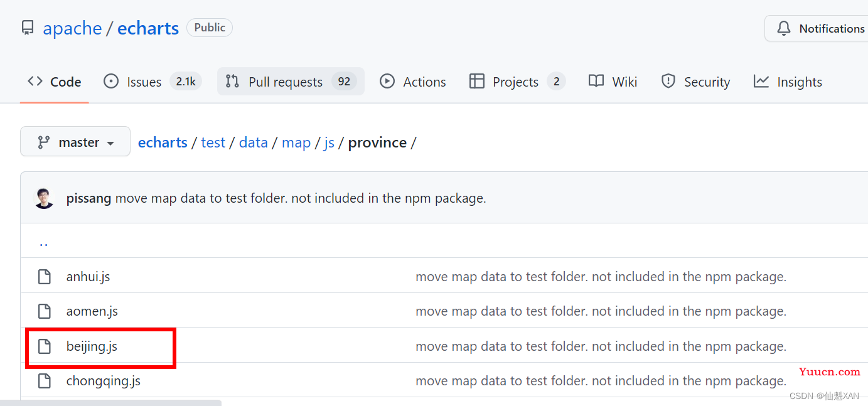868x406 pixels.
Task: Click the file icon beside beijing.js
Action: tap(44, 346)
